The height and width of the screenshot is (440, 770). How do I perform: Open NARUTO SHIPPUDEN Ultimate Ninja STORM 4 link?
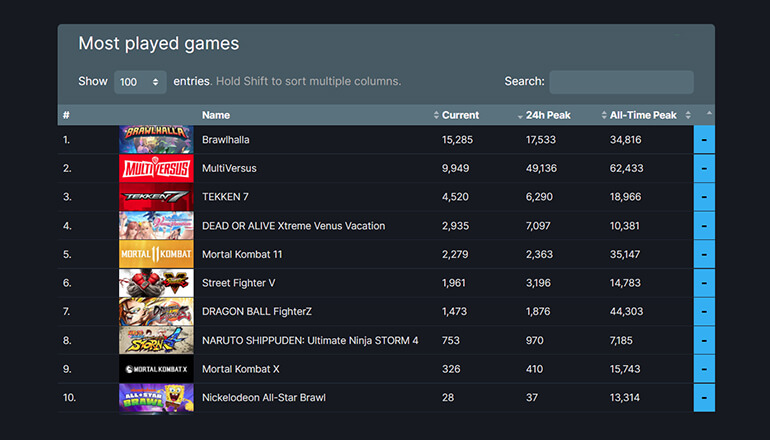(x=310, y=340)
